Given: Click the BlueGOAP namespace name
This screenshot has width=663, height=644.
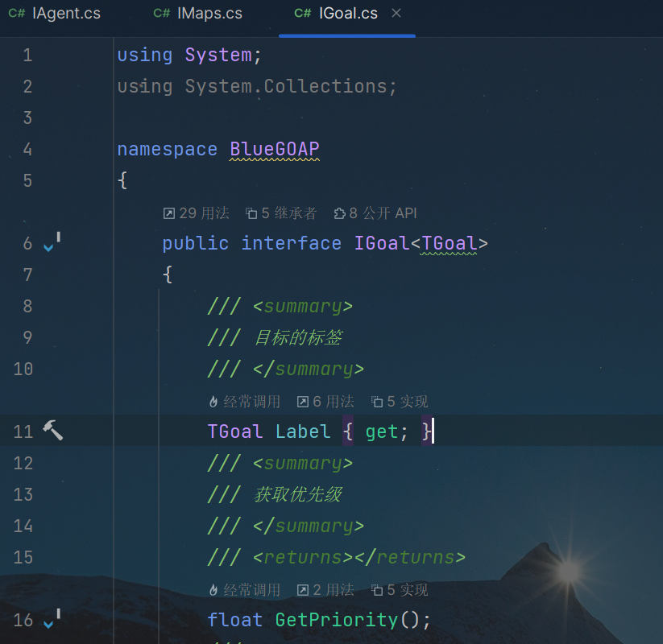Looking at the screenshot, I should (x=275, y=149).
